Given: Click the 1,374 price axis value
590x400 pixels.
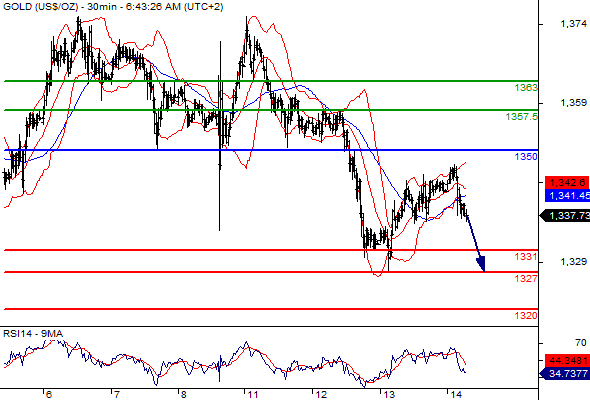Looking at the screenshot, I should click(x=573, y=24).
